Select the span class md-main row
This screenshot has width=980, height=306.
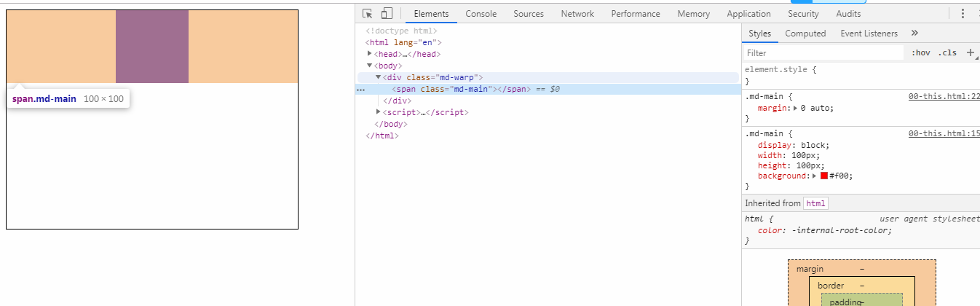tap(548, 89)
